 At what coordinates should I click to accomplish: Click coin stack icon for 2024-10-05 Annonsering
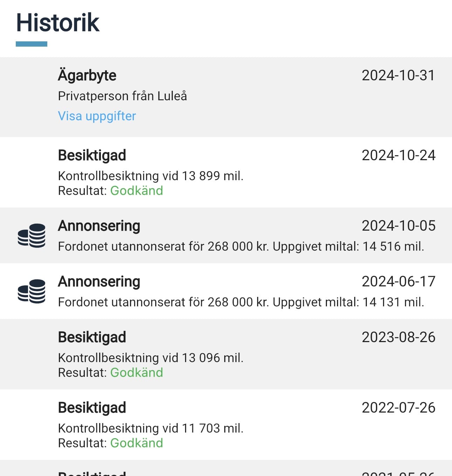(x=32, y=236)
